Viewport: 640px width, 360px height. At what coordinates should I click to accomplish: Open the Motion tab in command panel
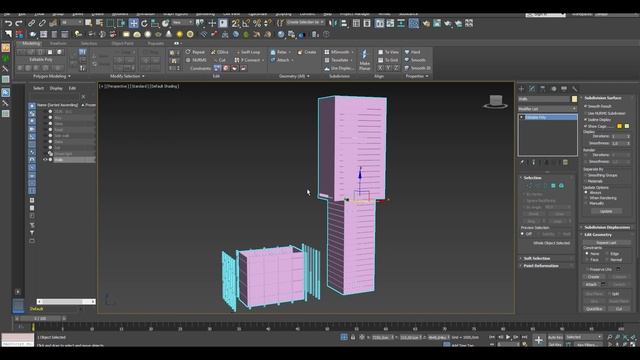pos(553,89)
